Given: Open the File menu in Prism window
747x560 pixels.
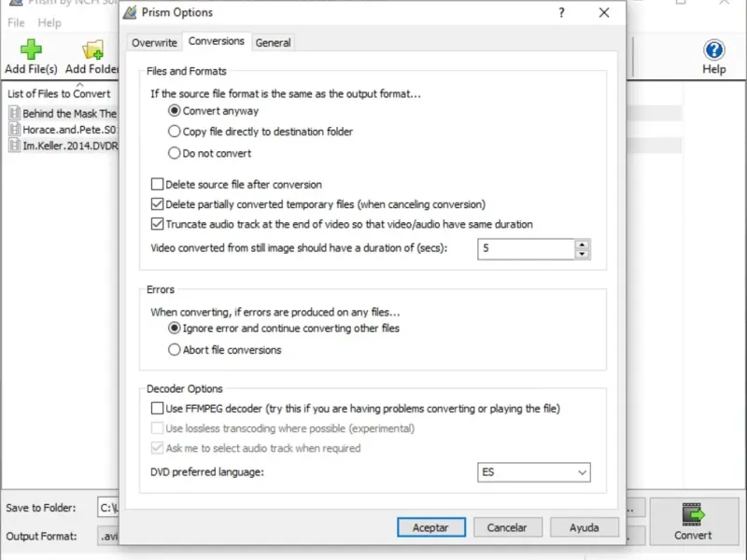Looking at the screenshot, I should (x=16, y=22).
